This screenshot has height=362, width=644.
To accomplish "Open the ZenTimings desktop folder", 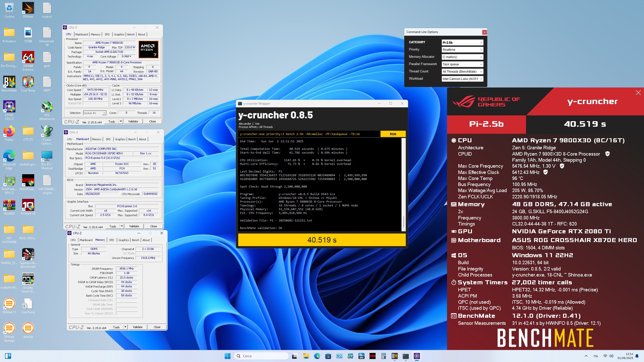I will [x=9, y=59].
